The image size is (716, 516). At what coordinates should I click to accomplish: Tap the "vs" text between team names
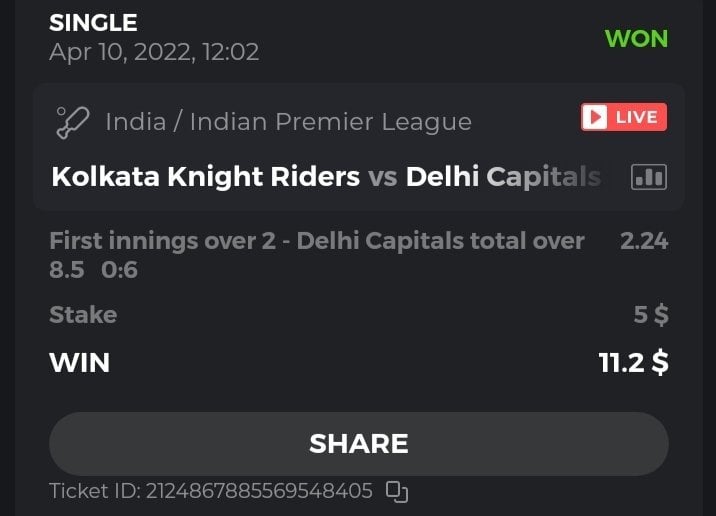382,177
